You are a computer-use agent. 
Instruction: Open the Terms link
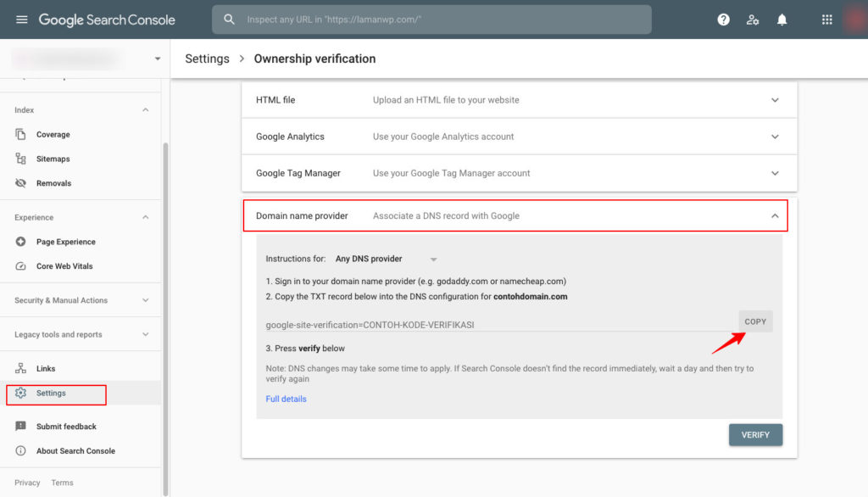pyautogui.click(x=62, y=483)
